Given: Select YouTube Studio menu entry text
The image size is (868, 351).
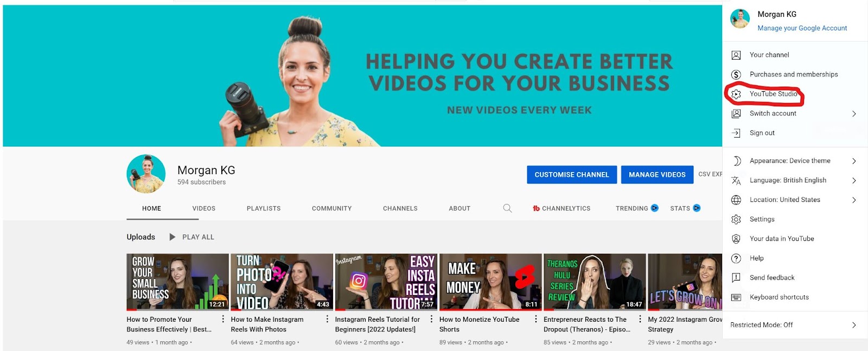Looking at the screenshot, I should point(774,94).
